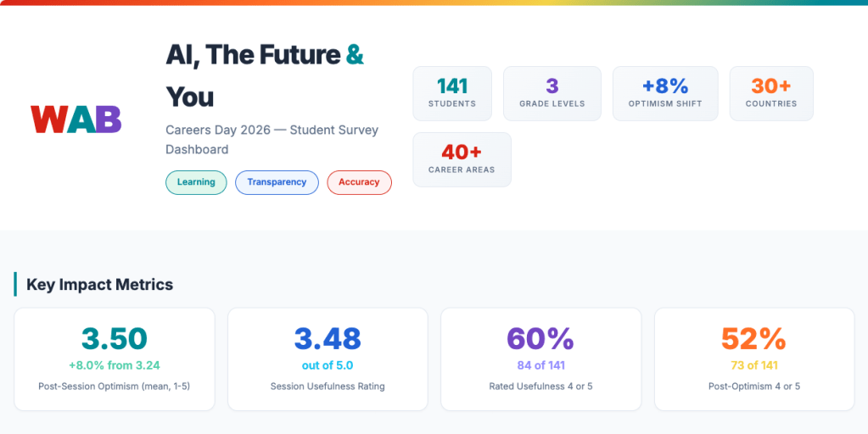Screen dimensions: 868x434
Task: Click the AI, The Future & You title
Action: click(x=264, y=75)
